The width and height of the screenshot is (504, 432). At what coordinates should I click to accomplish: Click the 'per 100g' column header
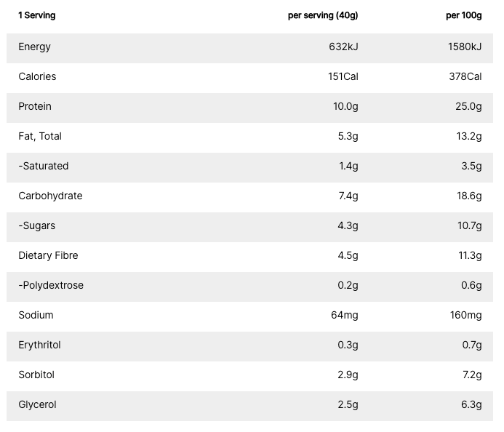click(463, 15)
